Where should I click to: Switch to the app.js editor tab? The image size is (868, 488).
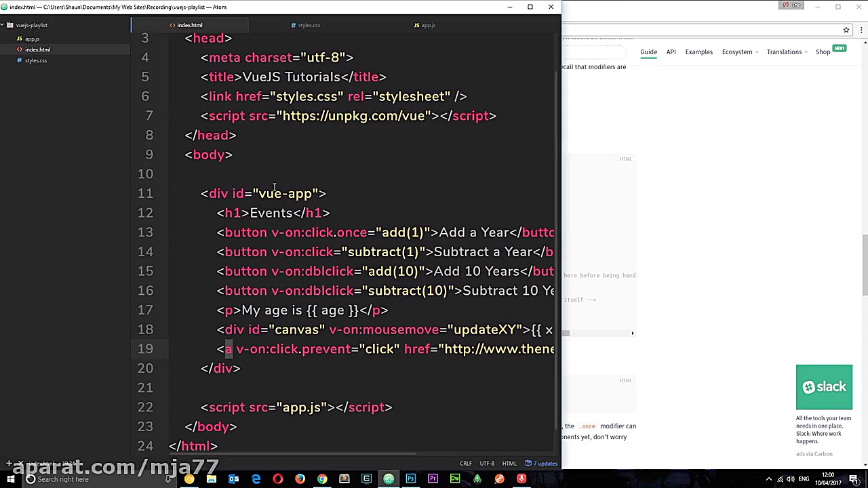427,25
